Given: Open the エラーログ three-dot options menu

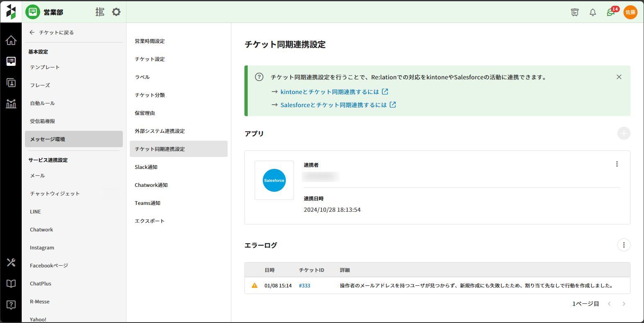Looking at the screenshot, I should coord(624,245).
